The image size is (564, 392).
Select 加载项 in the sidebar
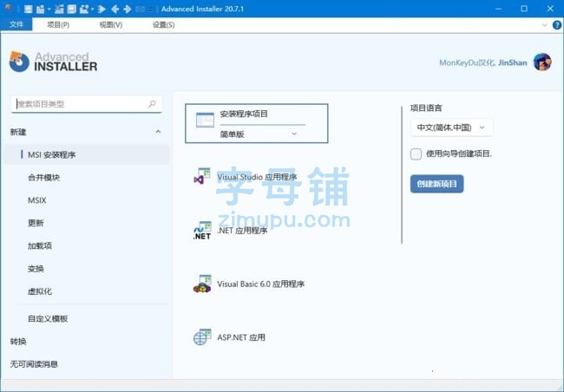click(x=40, y=246)
